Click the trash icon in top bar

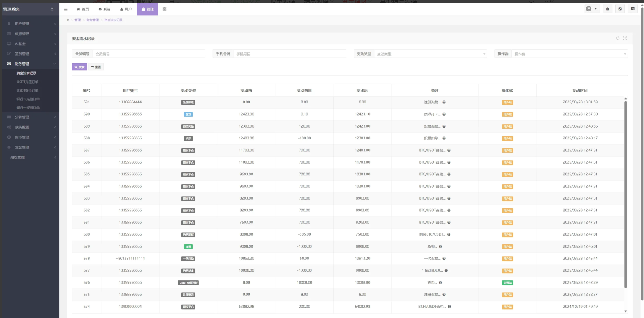tap(608, 9)
